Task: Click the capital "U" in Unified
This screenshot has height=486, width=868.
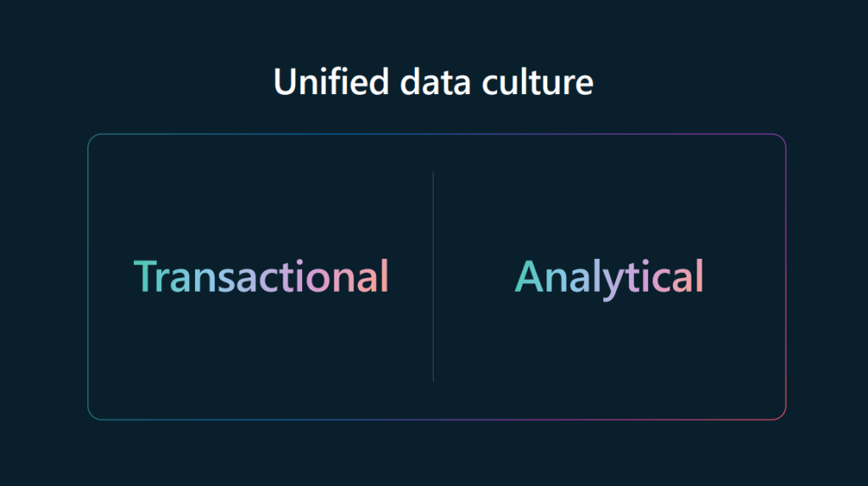Action: [x=286, y=82]
